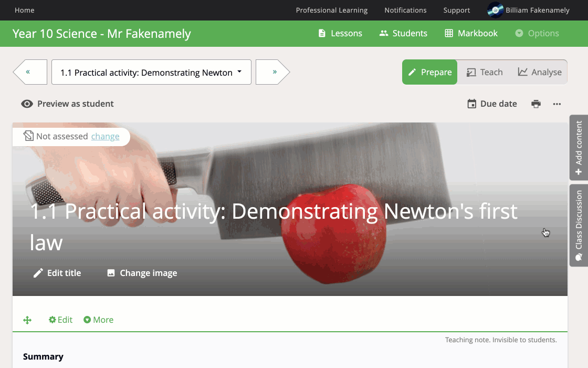Open the Markbook tab
Screen dimensions: 588x368
pyautogui.click(x=471, y=34)
